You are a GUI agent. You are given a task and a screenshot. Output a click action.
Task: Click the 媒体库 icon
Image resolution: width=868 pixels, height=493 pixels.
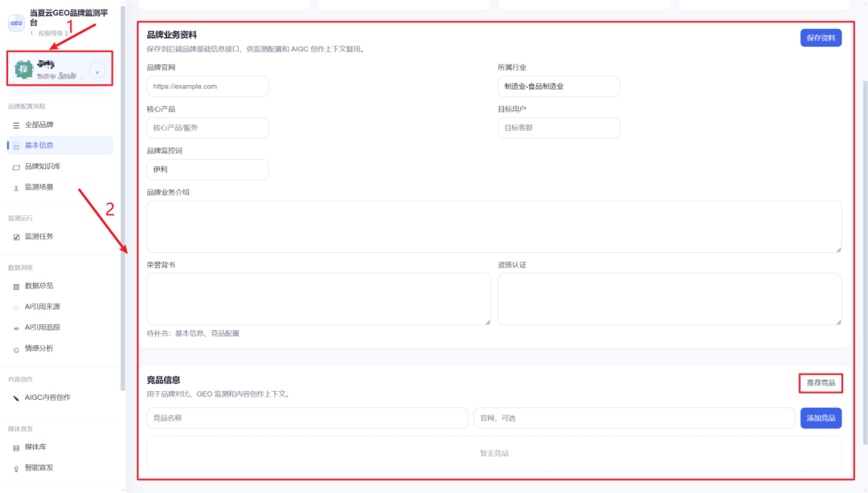coord(16,447)
